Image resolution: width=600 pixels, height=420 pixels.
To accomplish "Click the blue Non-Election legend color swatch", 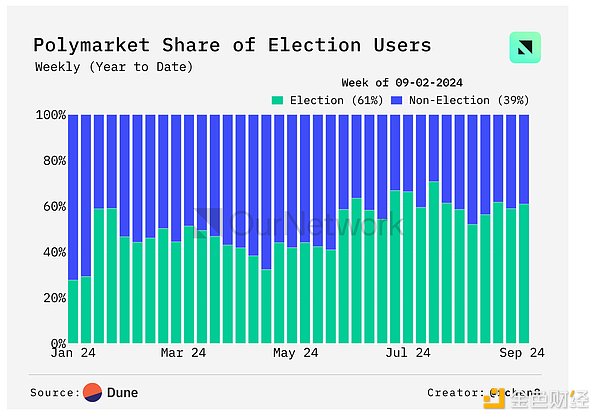I will [x=395, y=100].
